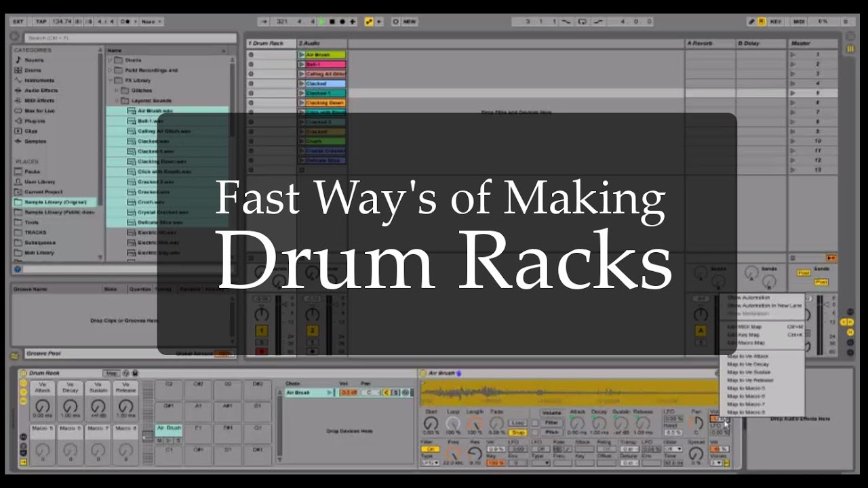
Task: Launch the Air Brush clip
Action: pos(302,55)
